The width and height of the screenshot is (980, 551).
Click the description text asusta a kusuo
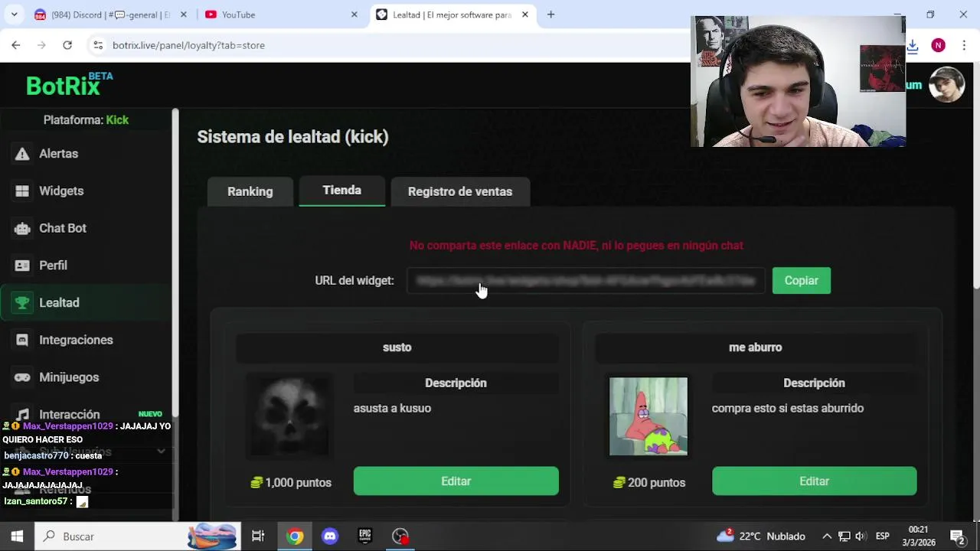pyautogui.click(x=392, y=409)
